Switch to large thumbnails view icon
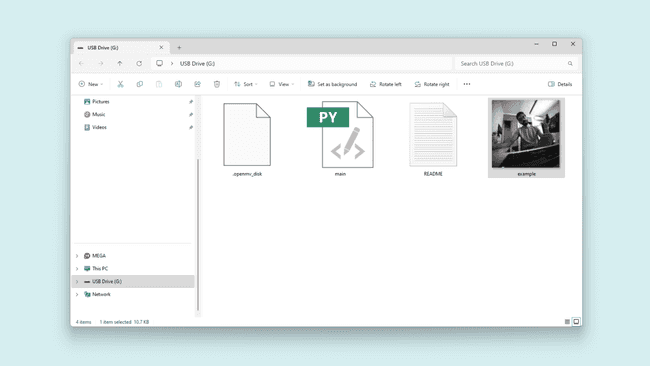The image size is (650, 366). [x=576, y=322]
